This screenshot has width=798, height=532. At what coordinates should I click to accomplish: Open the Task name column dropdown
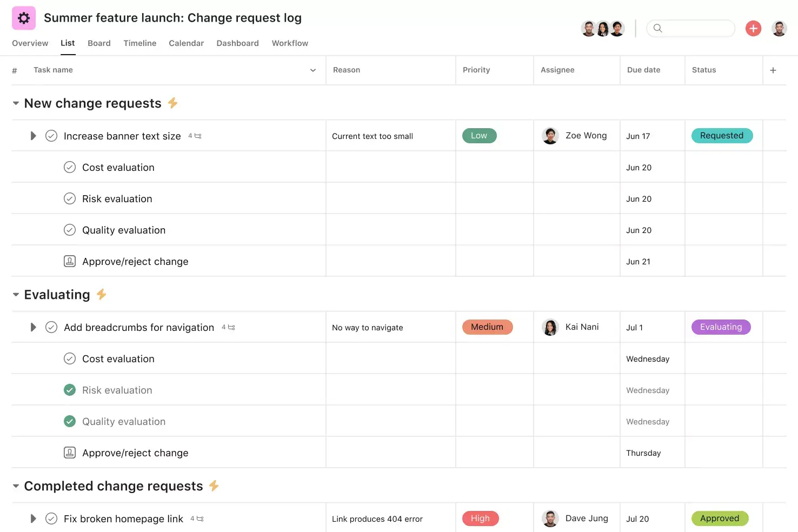tap(312, 70)
